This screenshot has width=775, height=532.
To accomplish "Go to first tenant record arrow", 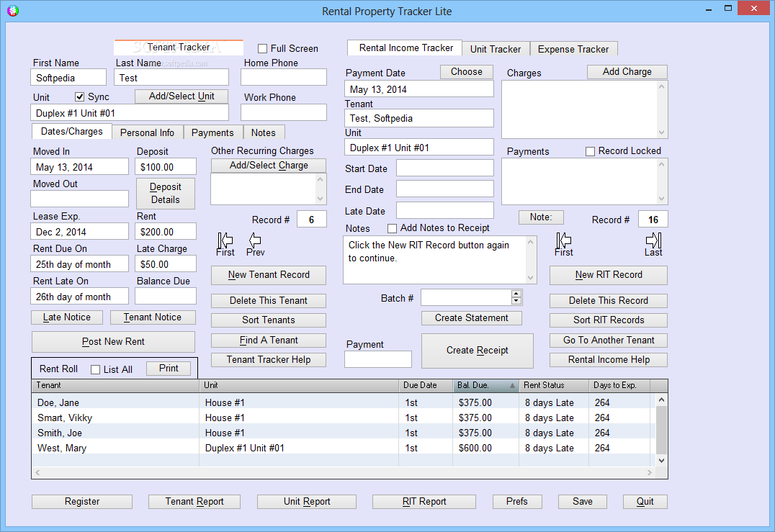I will coord(225,240).
